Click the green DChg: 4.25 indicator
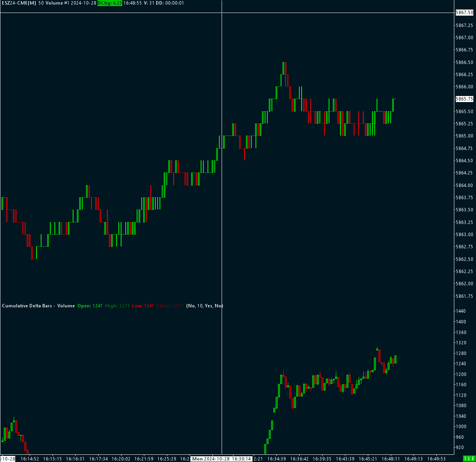The image size is (476, 462). point(110,3)
